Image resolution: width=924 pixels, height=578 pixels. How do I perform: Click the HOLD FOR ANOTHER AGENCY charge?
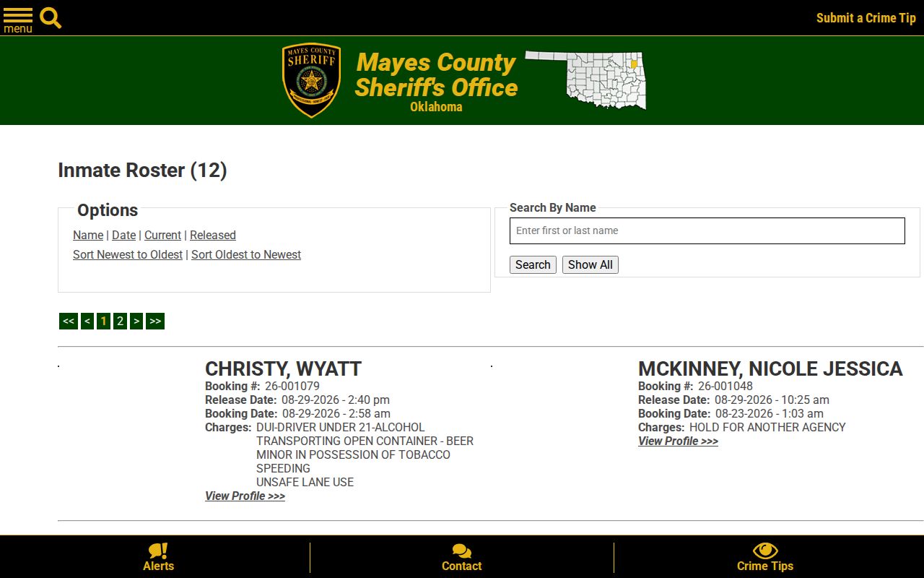pyautogui.click(x=767, y=427)
